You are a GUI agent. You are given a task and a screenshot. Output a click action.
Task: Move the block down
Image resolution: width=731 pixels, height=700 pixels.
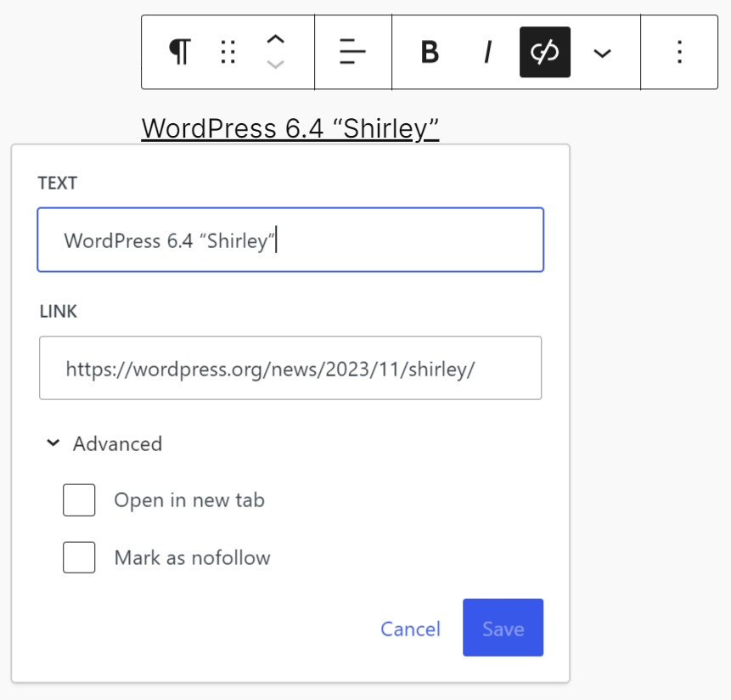click(274, 63)
